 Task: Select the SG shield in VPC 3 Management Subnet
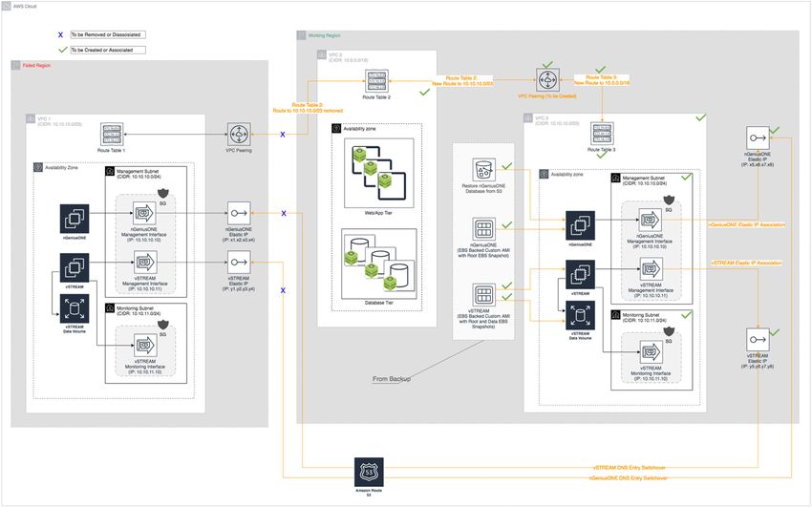pos(669,201)
